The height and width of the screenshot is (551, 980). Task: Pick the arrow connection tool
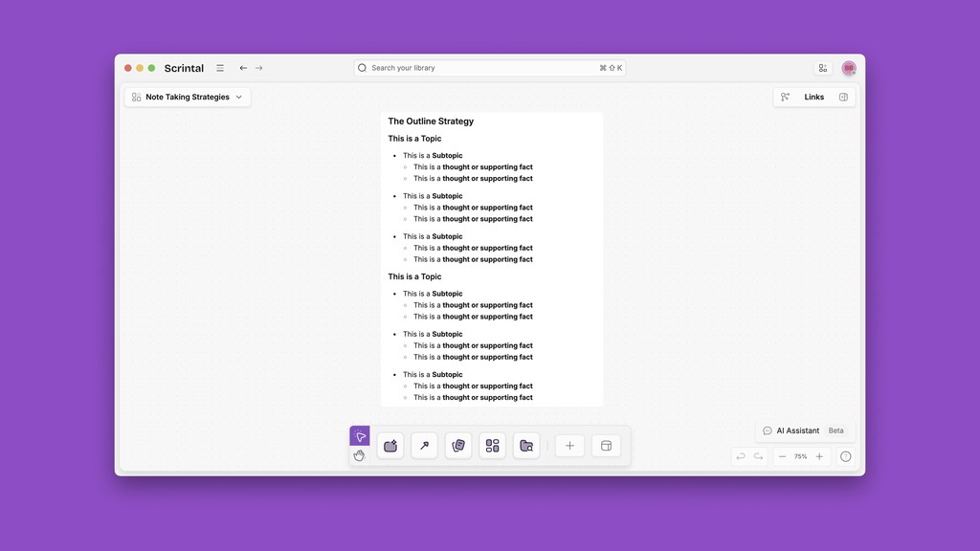(x=424, y=445)
